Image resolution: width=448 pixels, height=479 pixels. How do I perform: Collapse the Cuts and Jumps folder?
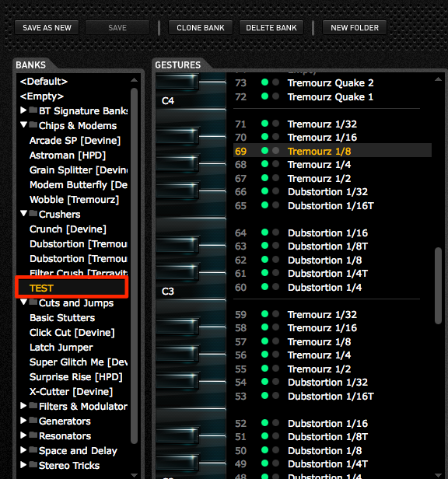(x=23, y=302)
